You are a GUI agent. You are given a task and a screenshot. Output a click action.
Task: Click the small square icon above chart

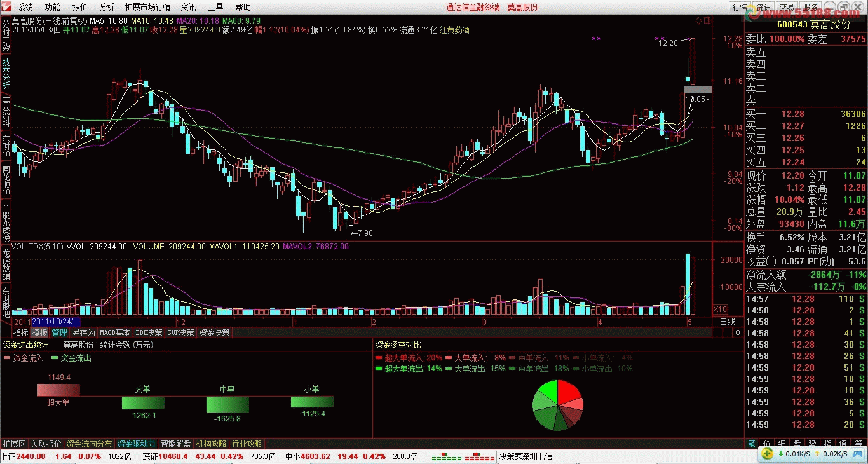click(x=707, y=20)
